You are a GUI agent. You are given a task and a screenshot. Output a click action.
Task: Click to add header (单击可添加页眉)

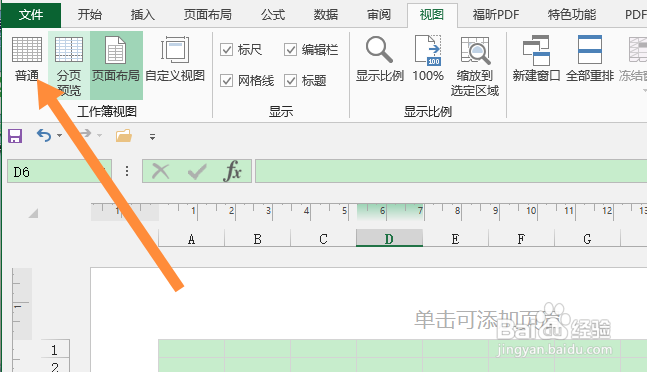(x=487, y=320)
